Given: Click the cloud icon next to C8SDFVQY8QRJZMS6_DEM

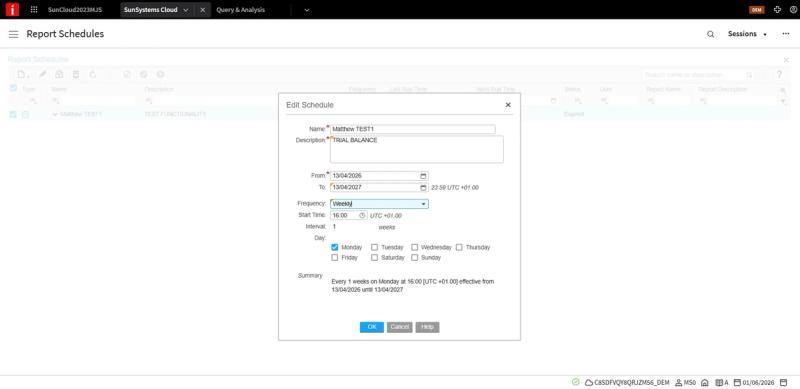Looking at the screenshot, I should pos(589,382).
